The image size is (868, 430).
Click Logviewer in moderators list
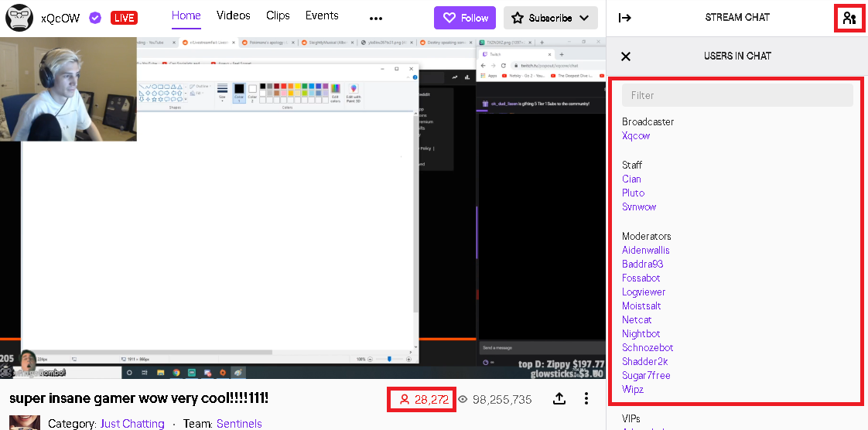[x=643, y=292]
